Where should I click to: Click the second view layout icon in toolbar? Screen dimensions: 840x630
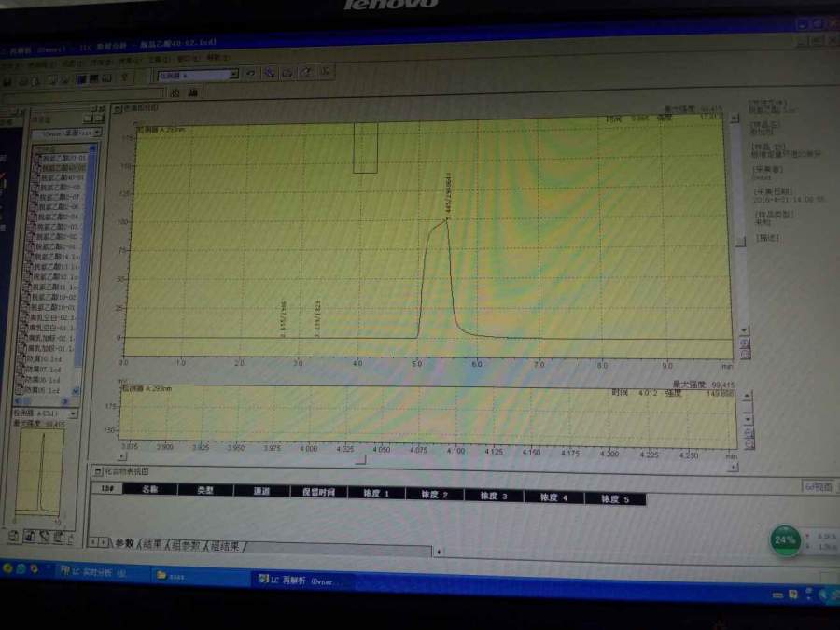click(x=93, y=78)
